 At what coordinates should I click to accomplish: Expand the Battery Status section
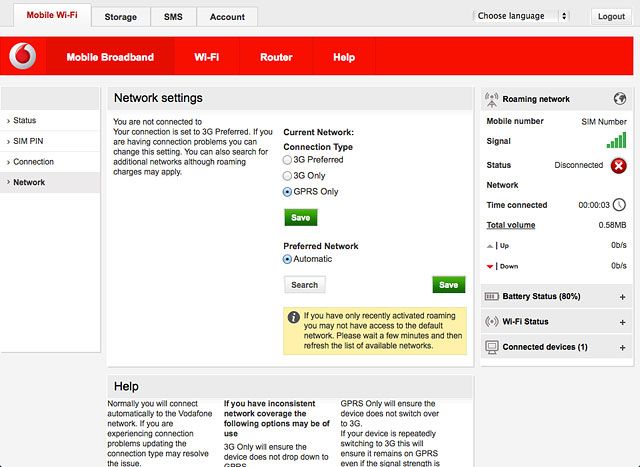pyautogui.click(x=622, y=297)
